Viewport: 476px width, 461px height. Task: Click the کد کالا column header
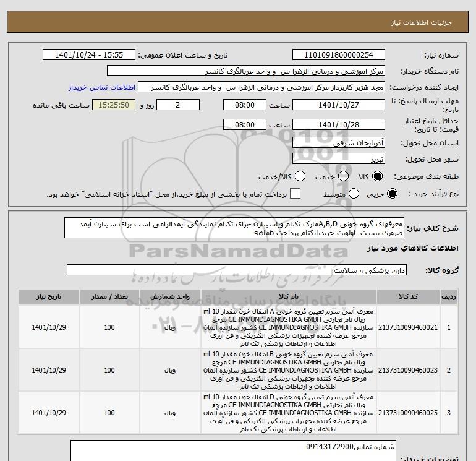[408, 296]
